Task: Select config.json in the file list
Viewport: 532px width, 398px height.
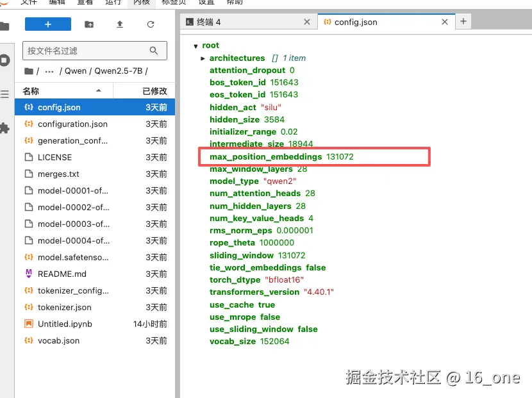Action: [95, 107]
